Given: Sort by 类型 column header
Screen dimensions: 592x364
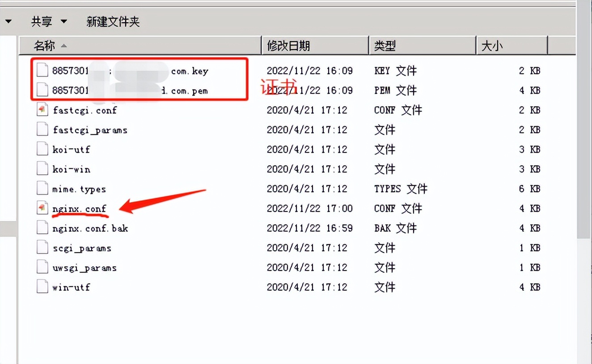Looking at the screenshot, I should coord(423,45).
